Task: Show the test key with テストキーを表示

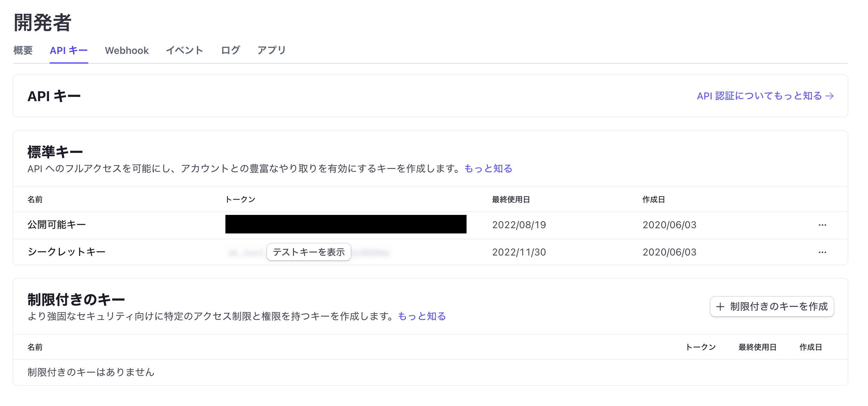Action: click(308, 252)
